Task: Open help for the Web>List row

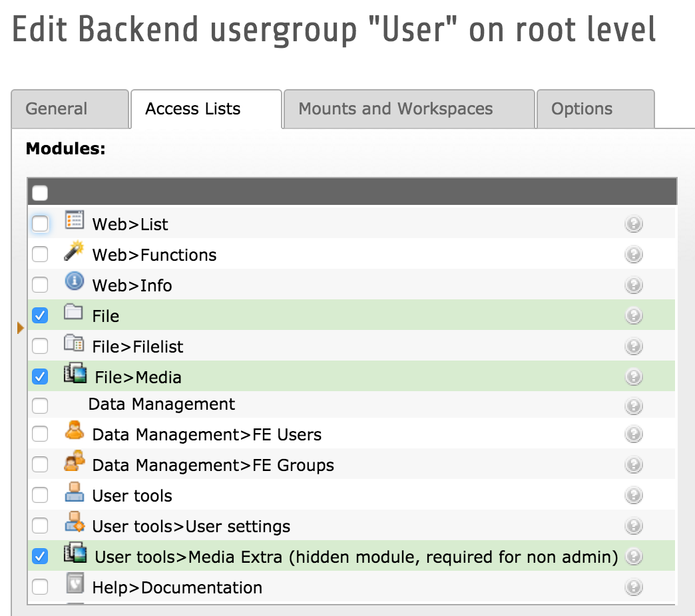Action: click(634, 224)
